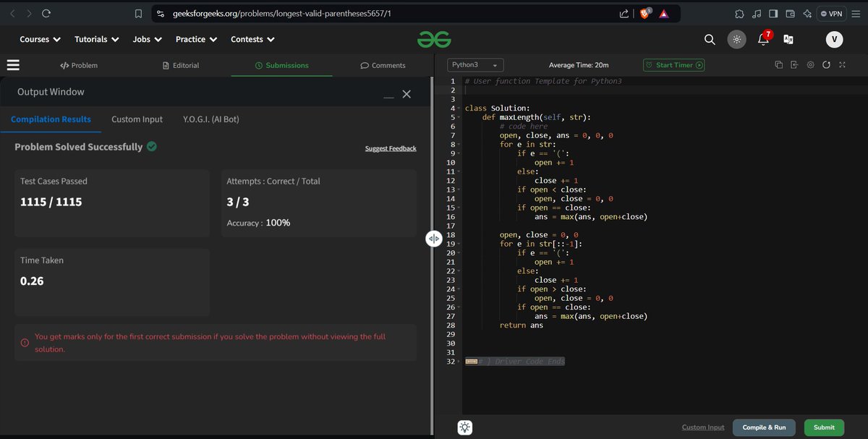The width and height of the screenshot is (868, 439).
Task: Switch to the Editorial tab
Action: tap(181, 65)
